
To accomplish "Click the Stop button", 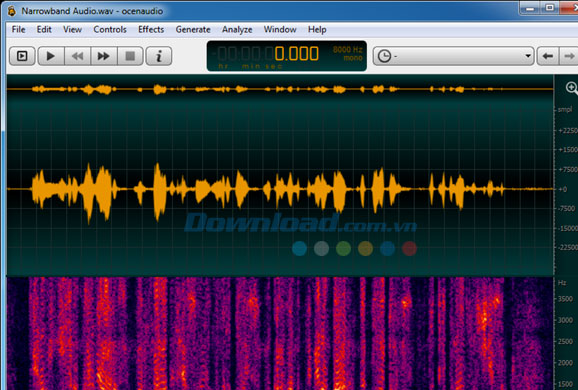I will [130, 56].
